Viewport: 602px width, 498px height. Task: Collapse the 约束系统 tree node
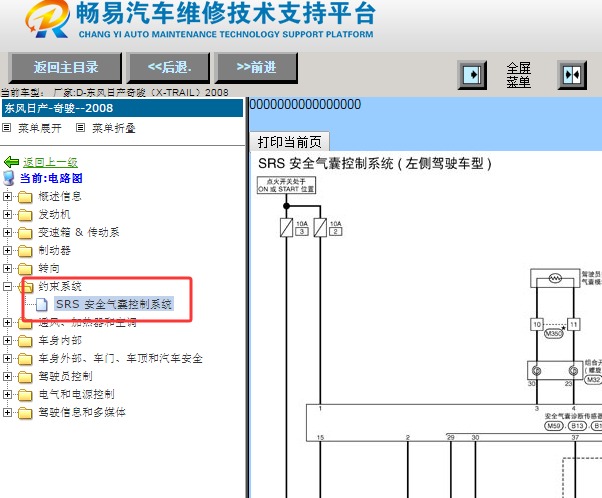click(7, 286)
